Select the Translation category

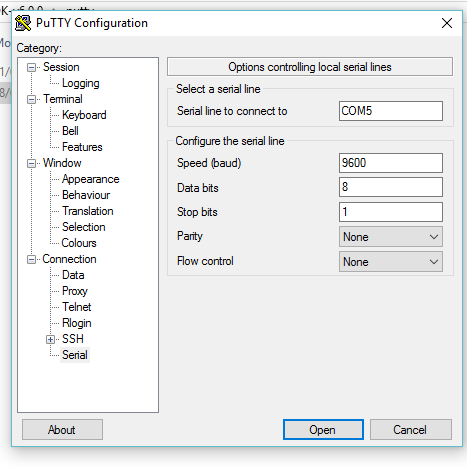[88, 211]
